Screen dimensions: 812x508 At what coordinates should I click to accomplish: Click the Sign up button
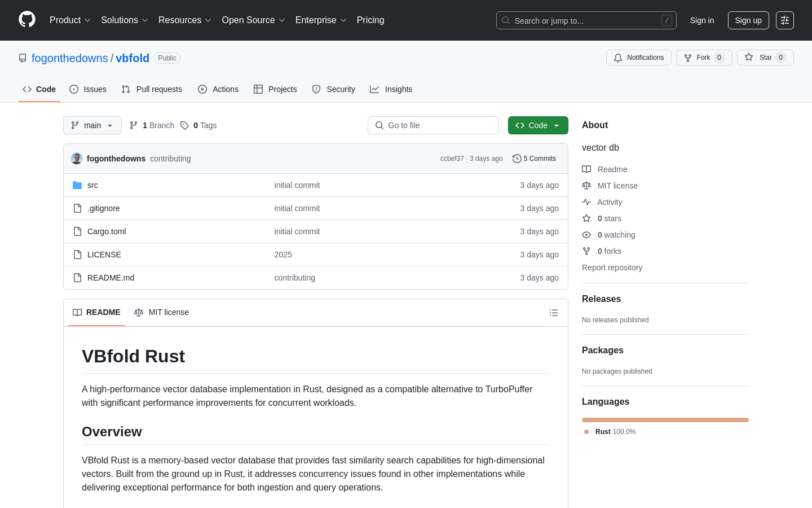[x=748, y=20]
